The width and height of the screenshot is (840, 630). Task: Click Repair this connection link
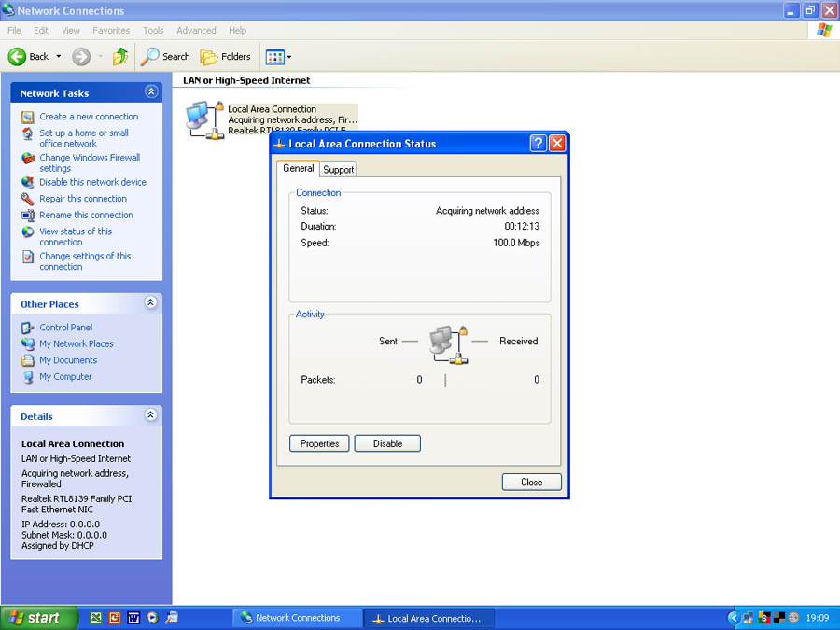click(x=83, y=199)
